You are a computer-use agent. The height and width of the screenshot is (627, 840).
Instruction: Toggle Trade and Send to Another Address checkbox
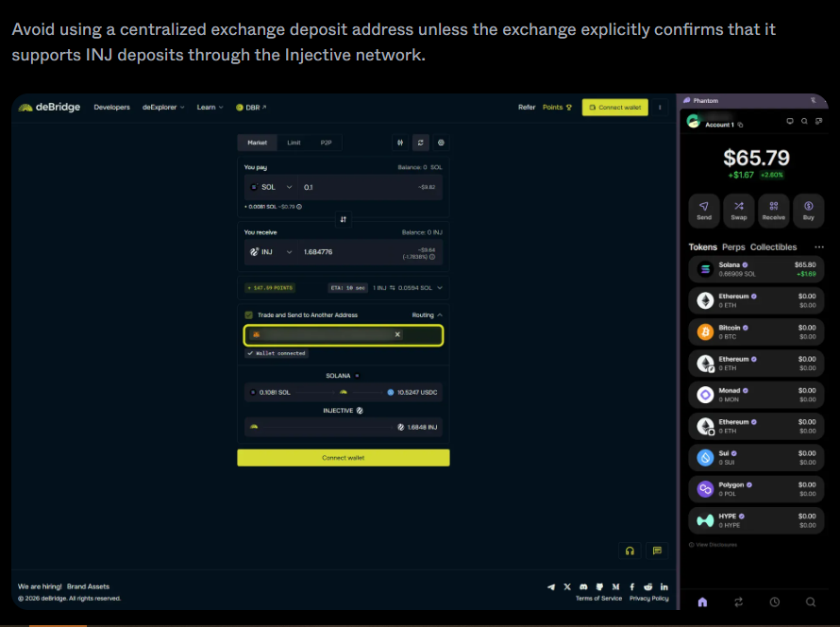pyautogui.click(x=248, y=315)
